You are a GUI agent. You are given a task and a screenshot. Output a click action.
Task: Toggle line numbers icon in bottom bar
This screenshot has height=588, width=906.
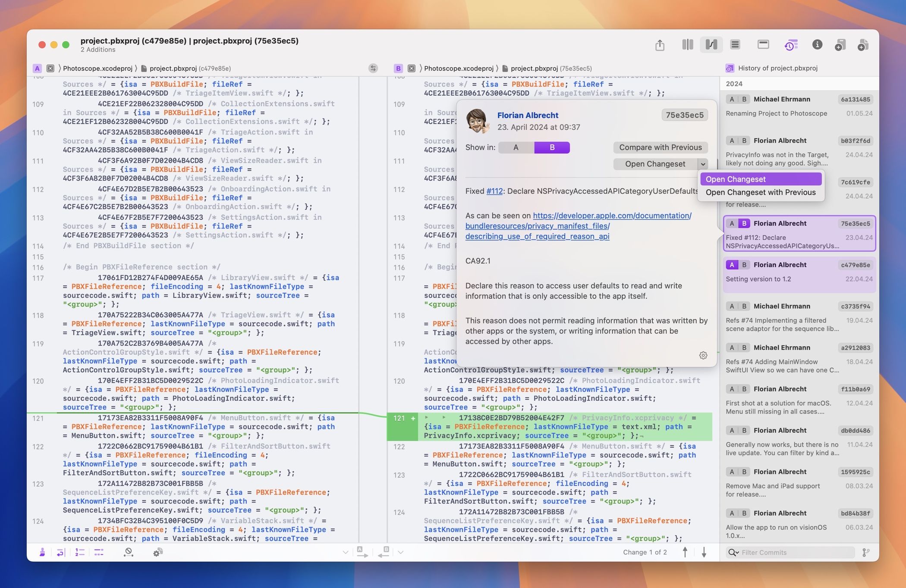click(x=80, y=552)
